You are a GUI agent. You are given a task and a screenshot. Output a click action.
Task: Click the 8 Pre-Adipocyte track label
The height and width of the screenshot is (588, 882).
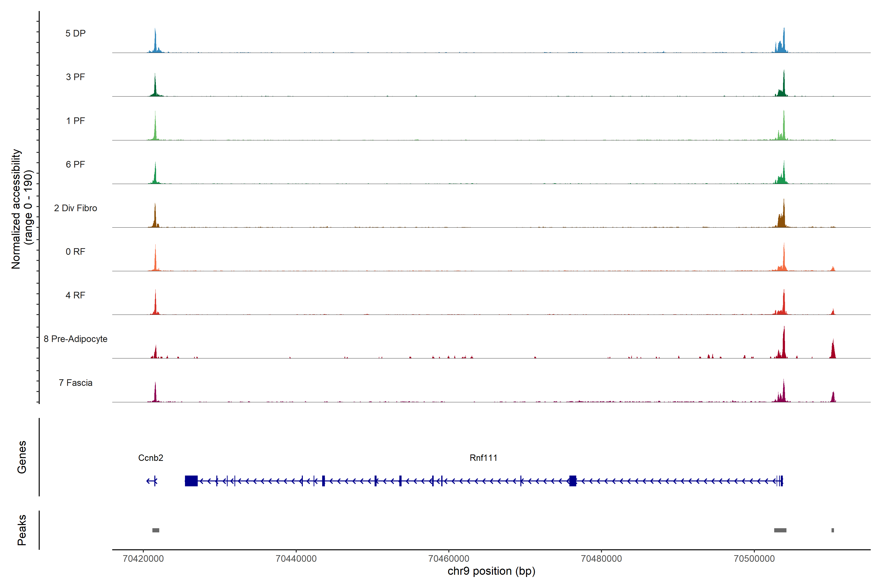point(75,339)
